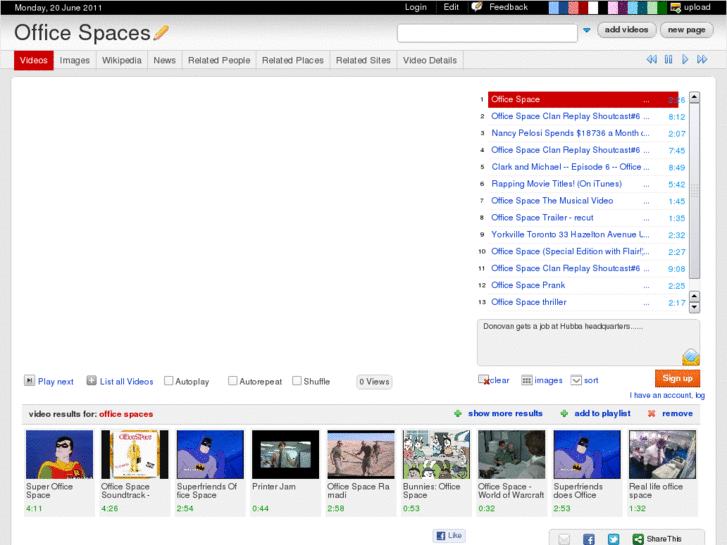Click the pencil edit icon beside Office Spaces title
727x545 pixels.
pos(161,33)
